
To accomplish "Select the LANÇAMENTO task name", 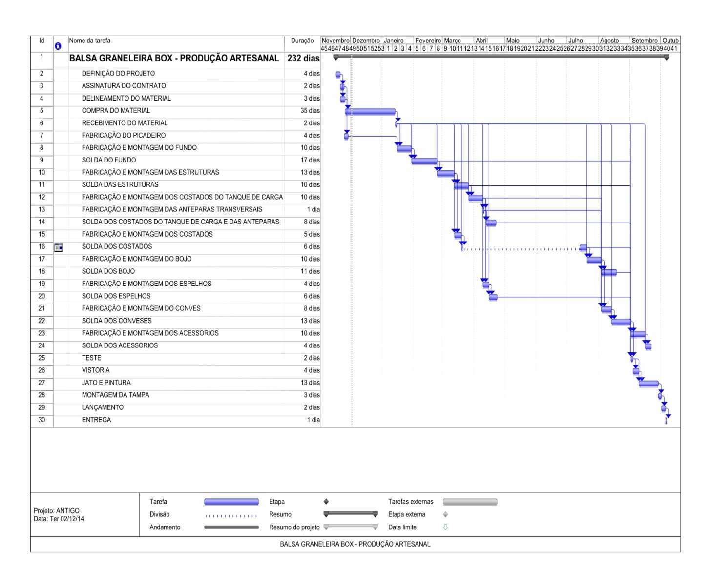I will click(x=103, y=407).
